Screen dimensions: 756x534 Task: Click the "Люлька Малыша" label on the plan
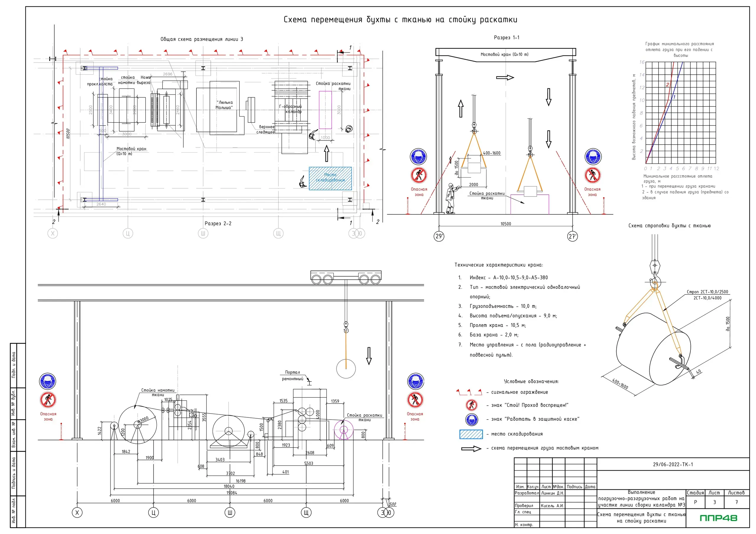point(224,105)
